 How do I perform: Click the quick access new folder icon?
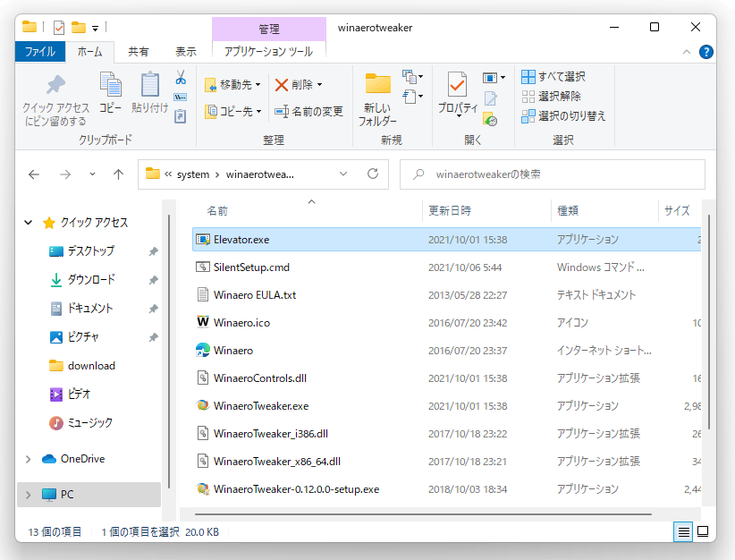pos(79,28)
